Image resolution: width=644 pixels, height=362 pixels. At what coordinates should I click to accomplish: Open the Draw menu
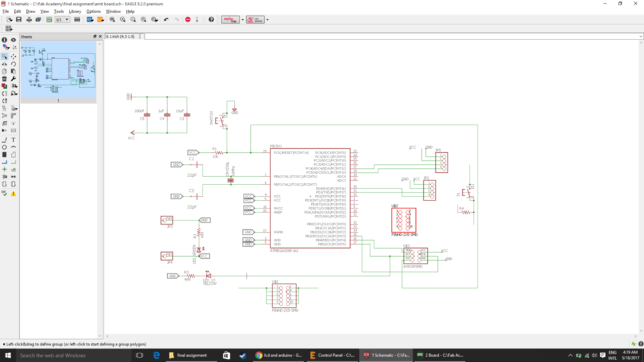pyautogui.click(x=30, y=11)
